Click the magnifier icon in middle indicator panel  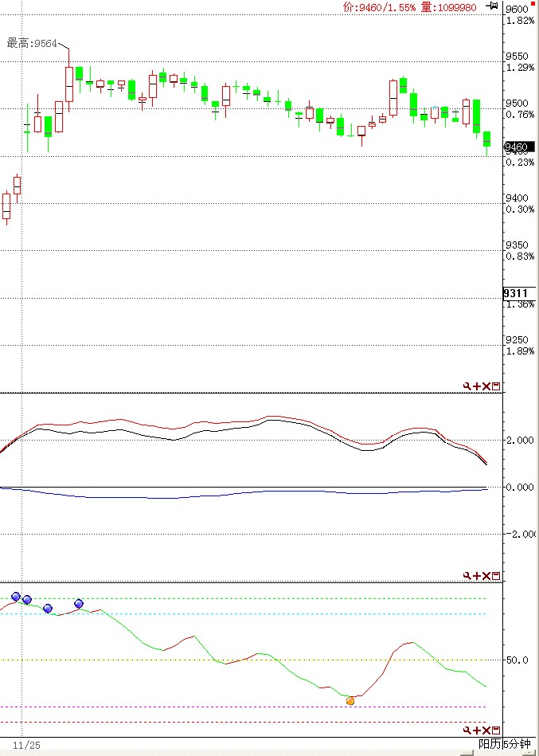coord(467,575)
